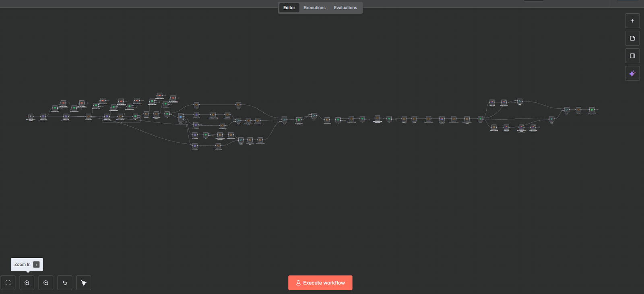Toggle the side panel view icon
The width and height of the screenshot is (644, 294).
[632, 56]
